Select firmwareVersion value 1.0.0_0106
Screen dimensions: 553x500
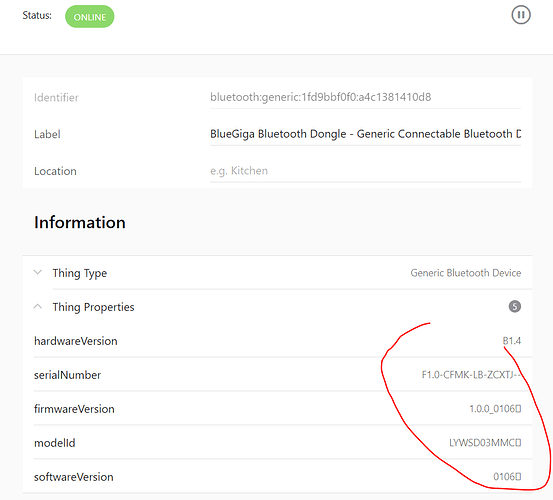point(495,409)
